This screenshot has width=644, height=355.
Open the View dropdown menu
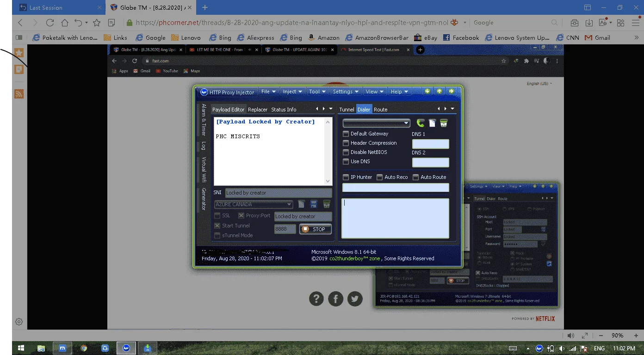375,92
